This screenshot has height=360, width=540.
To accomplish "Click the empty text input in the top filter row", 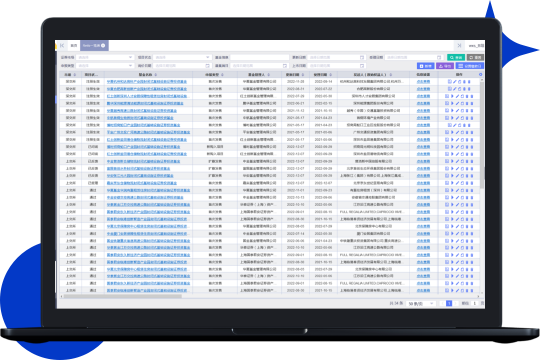I will 259,58.
